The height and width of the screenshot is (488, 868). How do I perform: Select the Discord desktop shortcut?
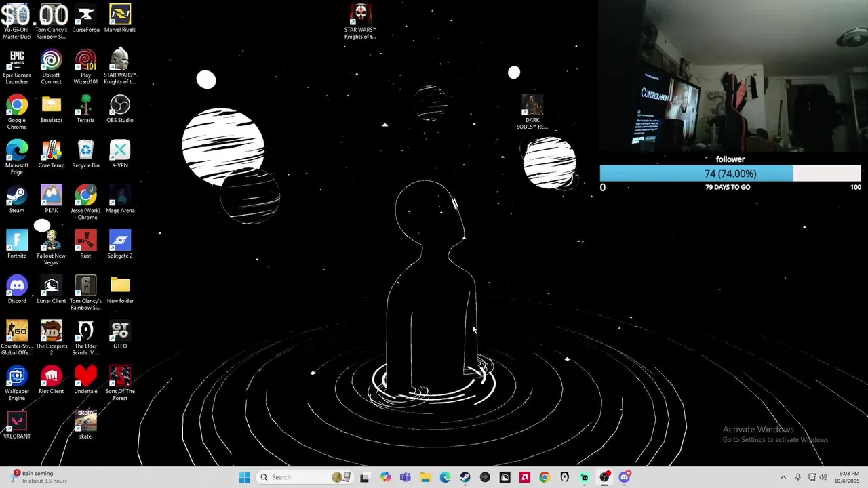[17, 290]
